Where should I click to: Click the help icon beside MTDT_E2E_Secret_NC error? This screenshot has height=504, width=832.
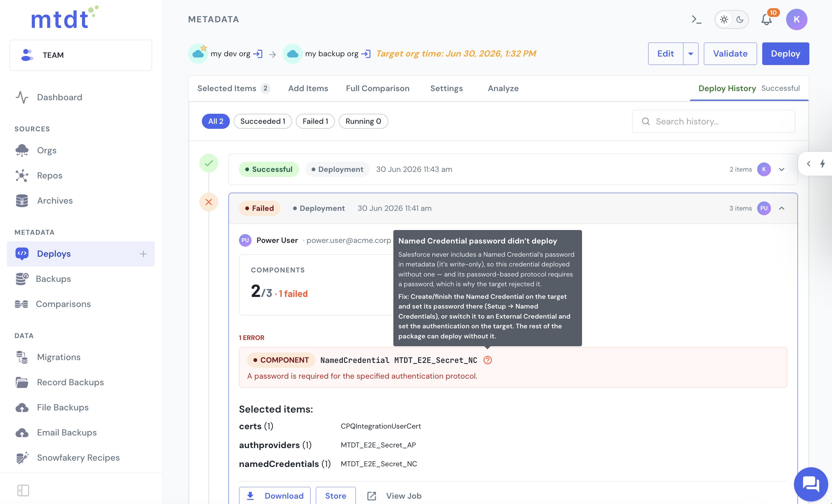488,360
